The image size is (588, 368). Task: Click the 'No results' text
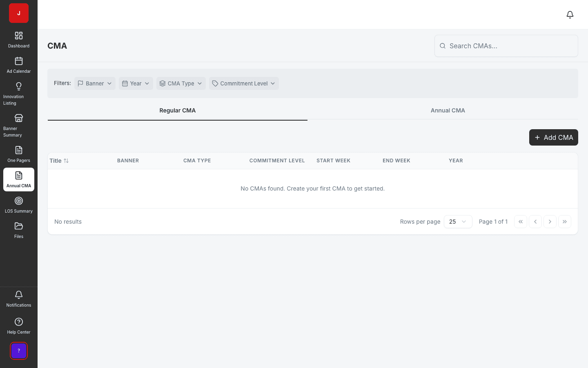tap(68, 222)
